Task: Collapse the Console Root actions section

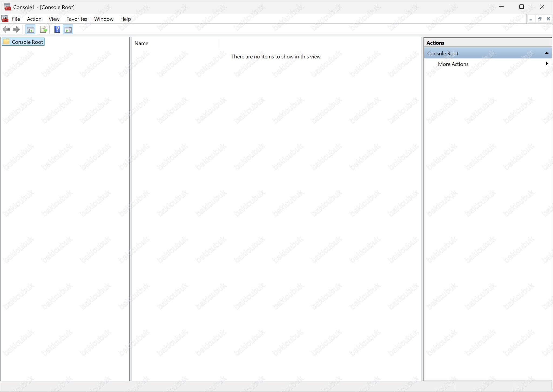Action: point(547,53)
